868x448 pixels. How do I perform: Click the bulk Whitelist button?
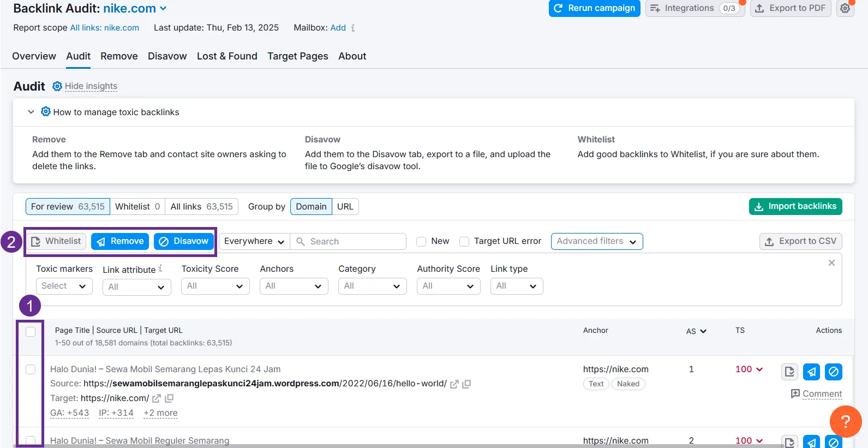click(x=56, y=241)
